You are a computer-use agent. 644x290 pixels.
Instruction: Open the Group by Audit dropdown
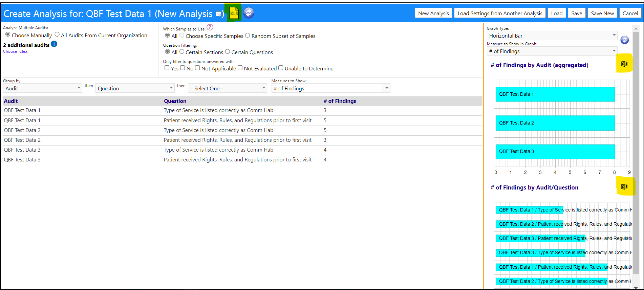tap(43, 88)
